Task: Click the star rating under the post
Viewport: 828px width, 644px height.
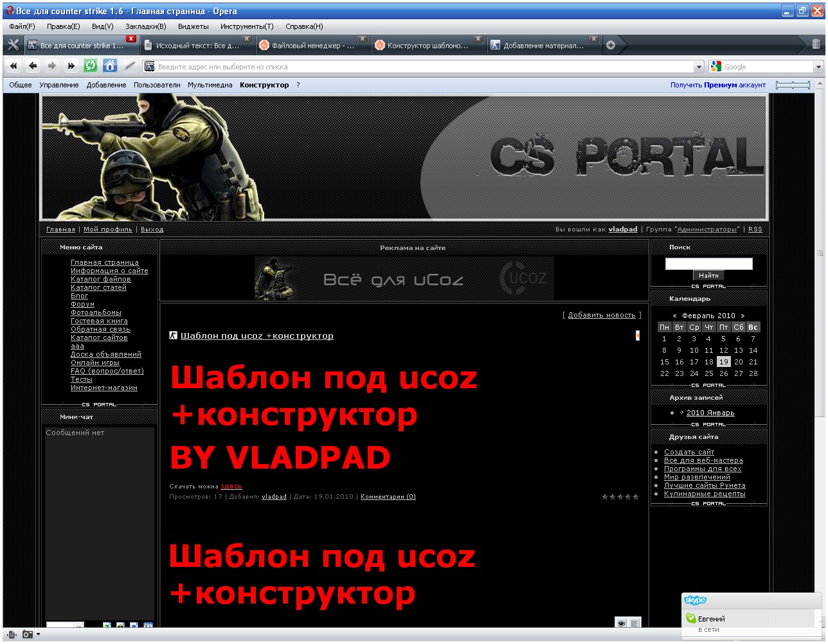Action: point(620,497)
